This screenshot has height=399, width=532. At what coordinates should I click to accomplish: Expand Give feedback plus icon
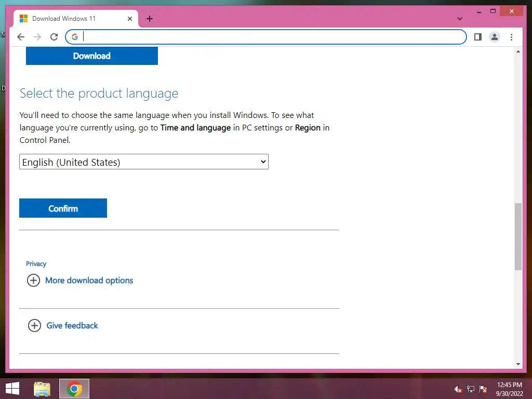[34, 325]
